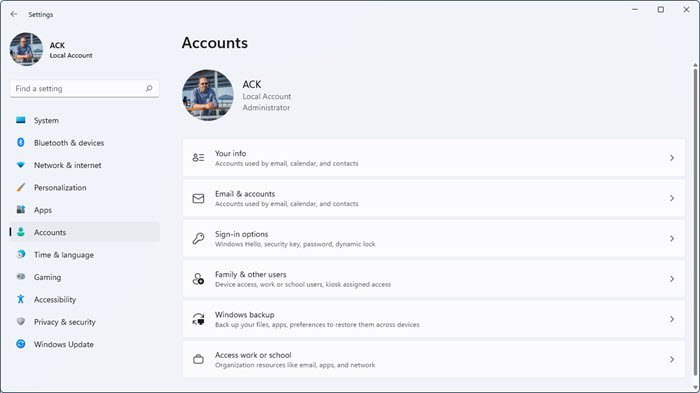Open the Access work or school row title
The height and width of the screenshot is (393, 700).
point(253,355)
